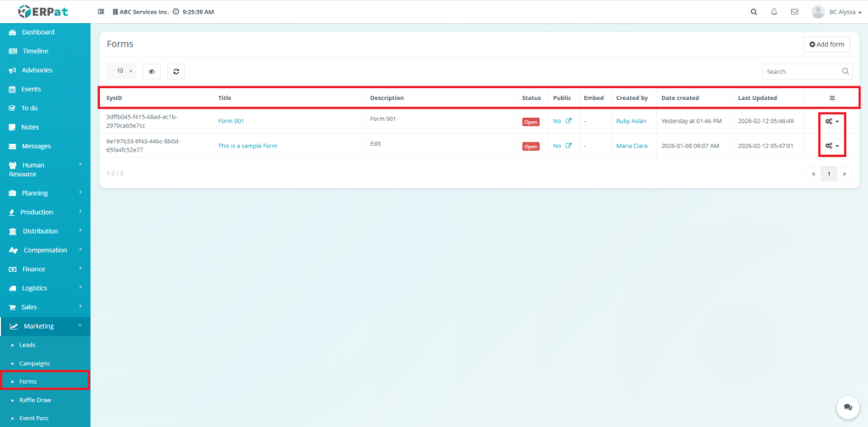Viewport: 868px width, 427px height.
Task: Open the notifications bell icon
Action: click(774, 12)
